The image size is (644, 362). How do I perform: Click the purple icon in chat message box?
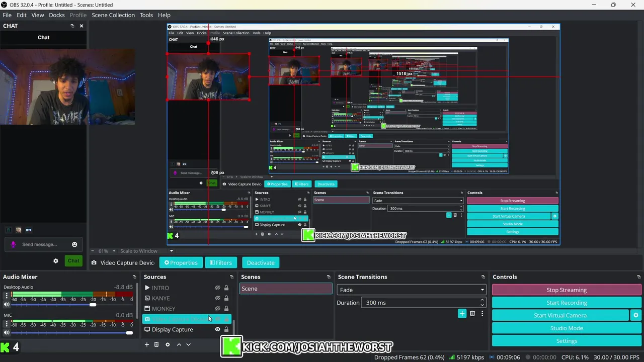click(13, 244)
